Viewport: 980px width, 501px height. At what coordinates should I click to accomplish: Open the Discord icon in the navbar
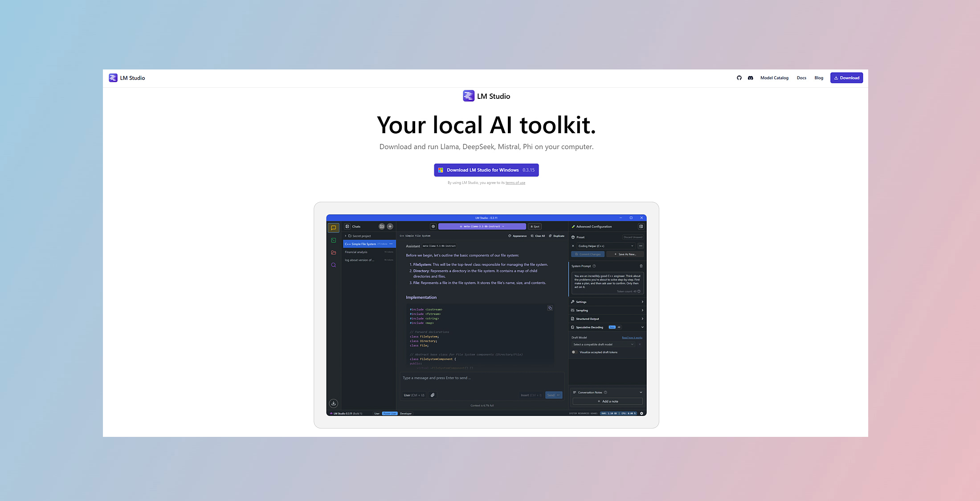tap(751, 78)
